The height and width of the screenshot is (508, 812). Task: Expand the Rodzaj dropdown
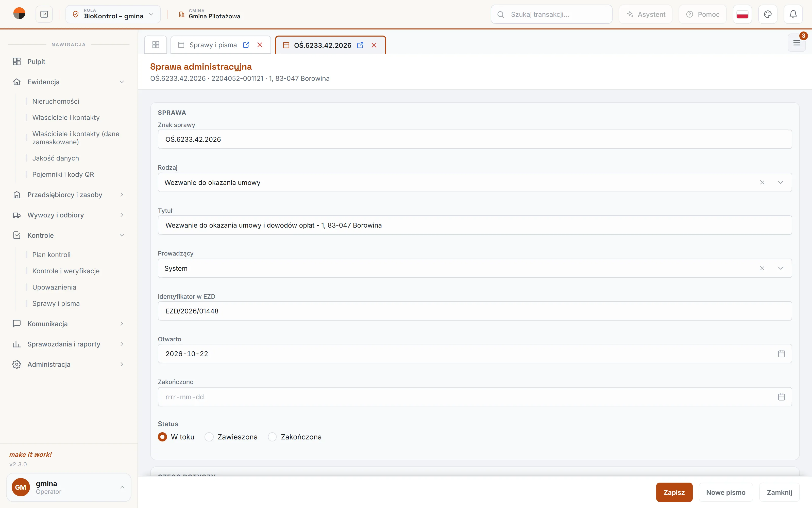781,182
